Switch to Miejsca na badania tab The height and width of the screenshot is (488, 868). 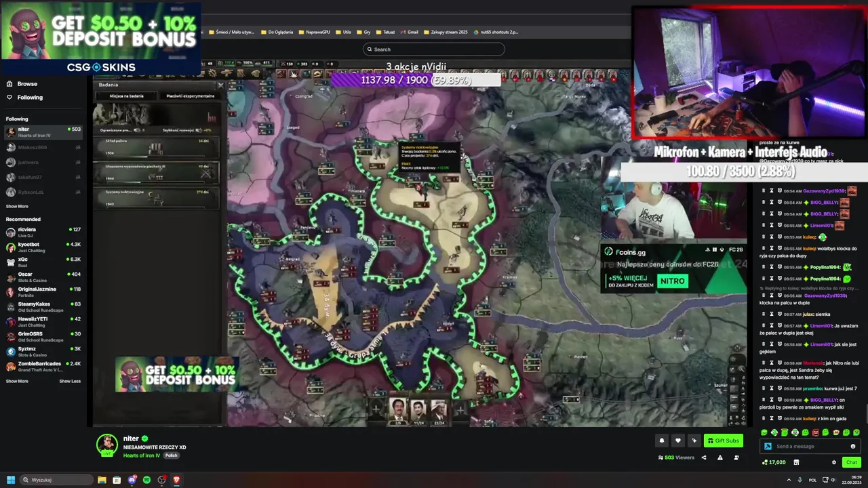[127, 96]
